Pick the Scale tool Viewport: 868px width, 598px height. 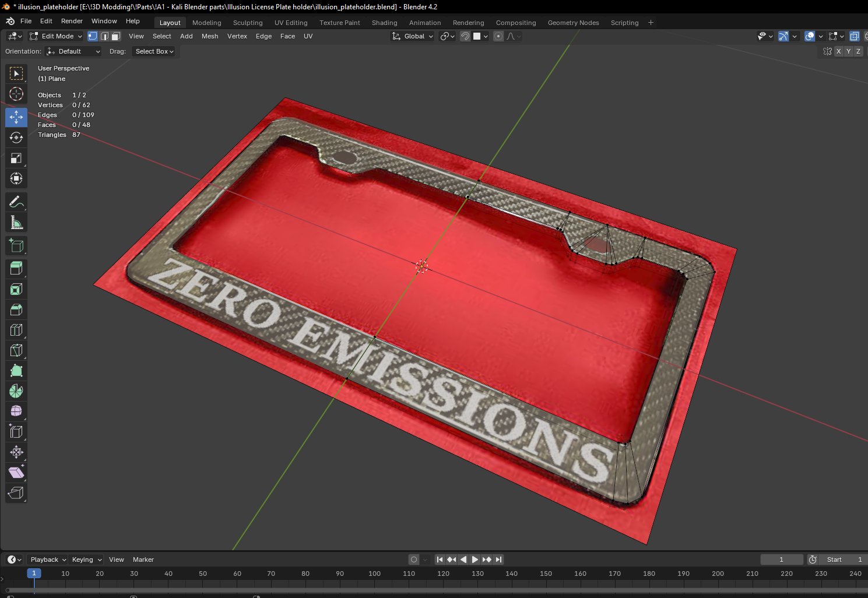[16, 158]
